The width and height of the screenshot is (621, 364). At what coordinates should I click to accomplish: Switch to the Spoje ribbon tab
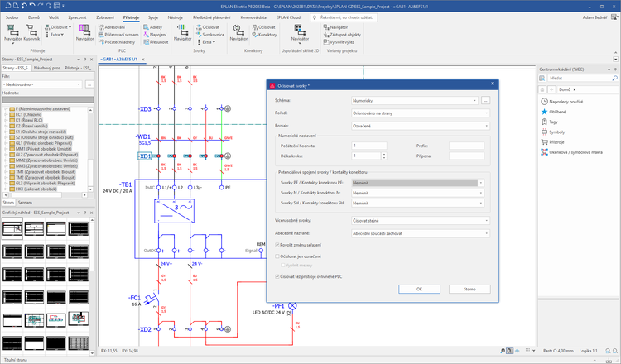(x=153, y=17)
